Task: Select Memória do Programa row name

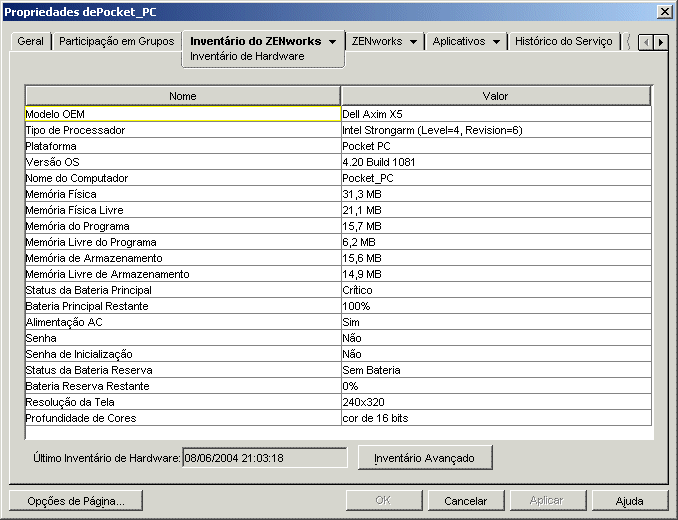Action: click(183, 226)
